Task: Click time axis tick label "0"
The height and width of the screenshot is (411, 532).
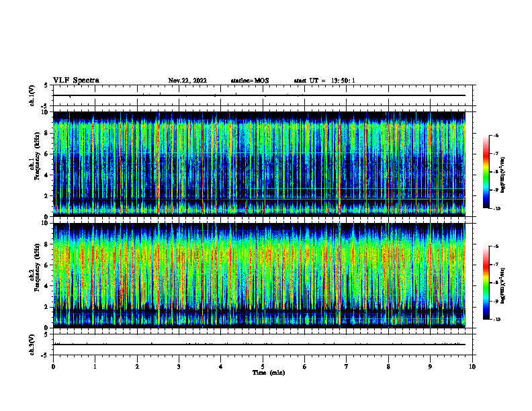Action: (x=53, y=367)
